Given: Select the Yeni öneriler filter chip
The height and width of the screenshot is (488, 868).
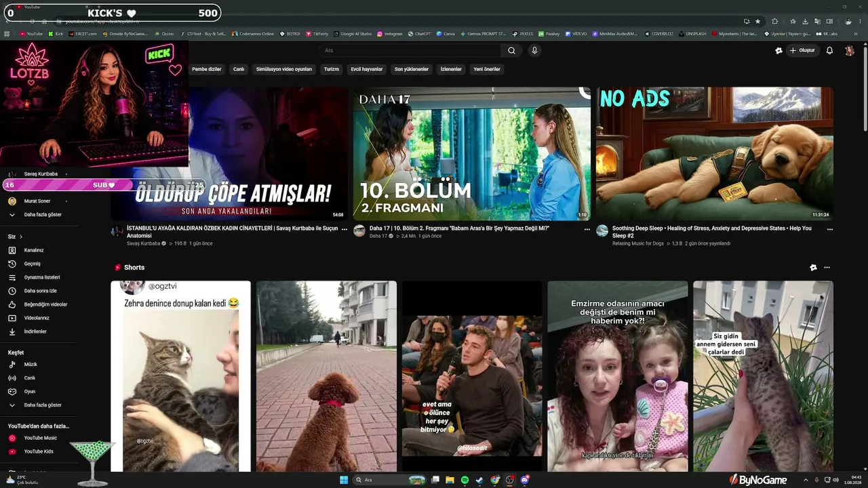Looking at the screenshot, I should coord(487,69).
